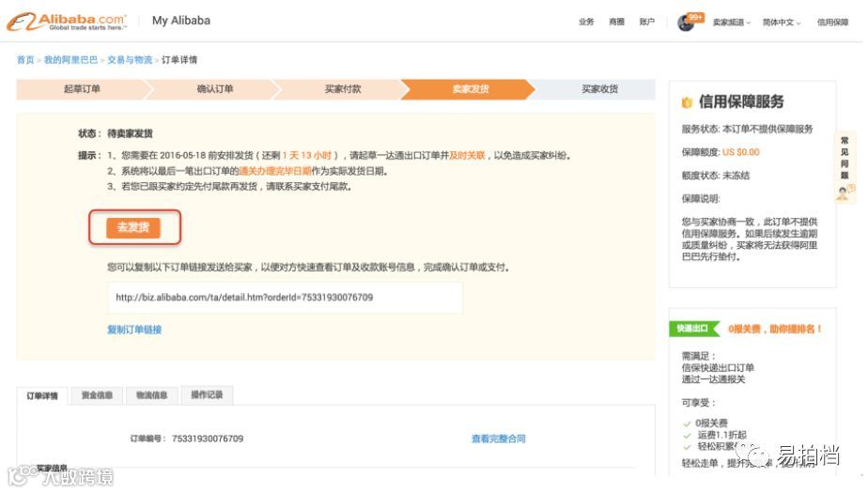The image size is (868, 493).
Task: Switch to the 订单详情 tab
Action: point(42,395)
